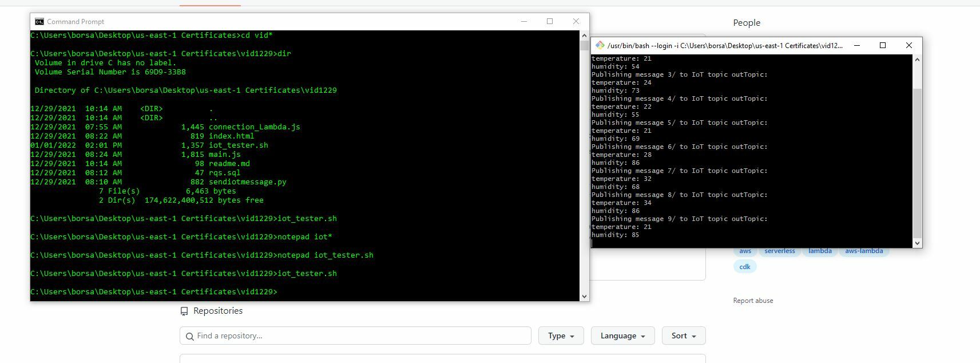Maximize the Command Prompt window

[550, 22]
